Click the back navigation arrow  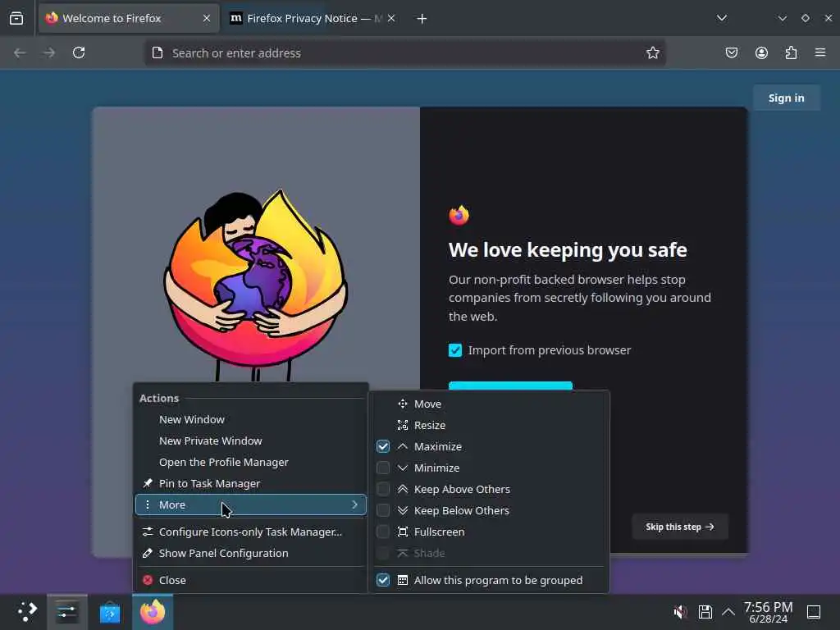tap(20, 52)
